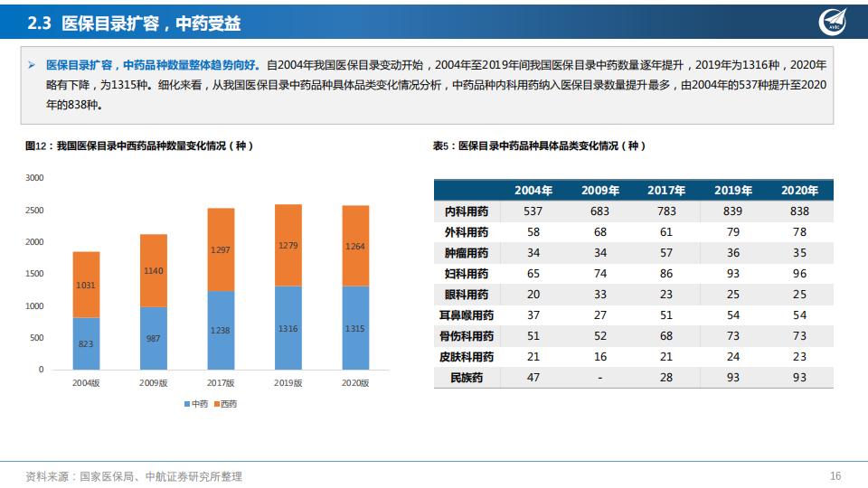Click the blue bar segment labeled 823
The height and width of the screenshot is (488, 868).
(x=86, y=343)
